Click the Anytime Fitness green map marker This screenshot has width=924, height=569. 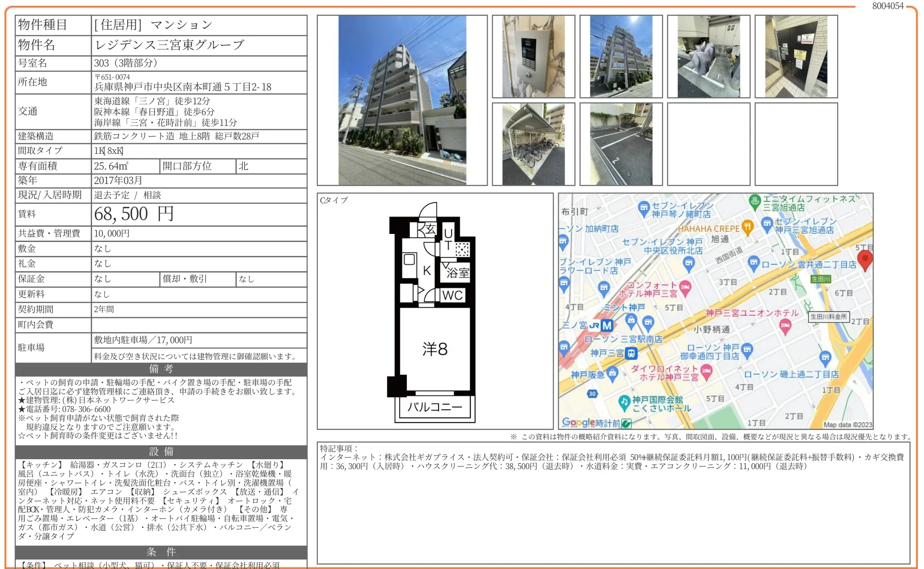(x=755, y=201)
